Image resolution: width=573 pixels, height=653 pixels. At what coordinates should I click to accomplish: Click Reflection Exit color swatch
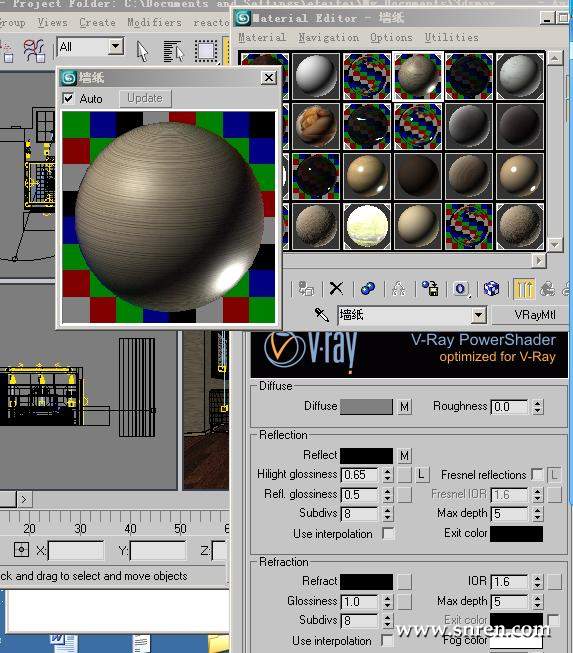click(516, 533)
